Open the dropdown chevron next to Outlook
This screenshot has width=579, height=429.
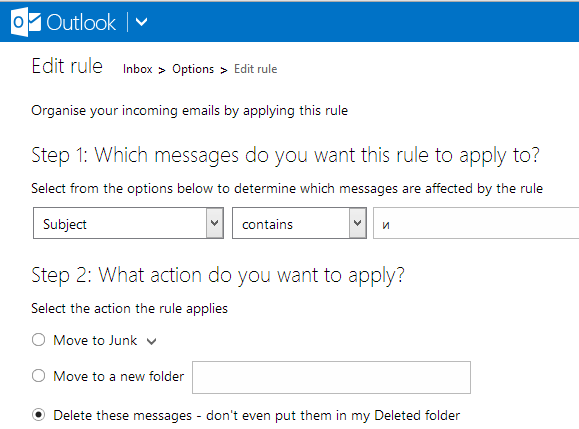[x=141, y=22]
